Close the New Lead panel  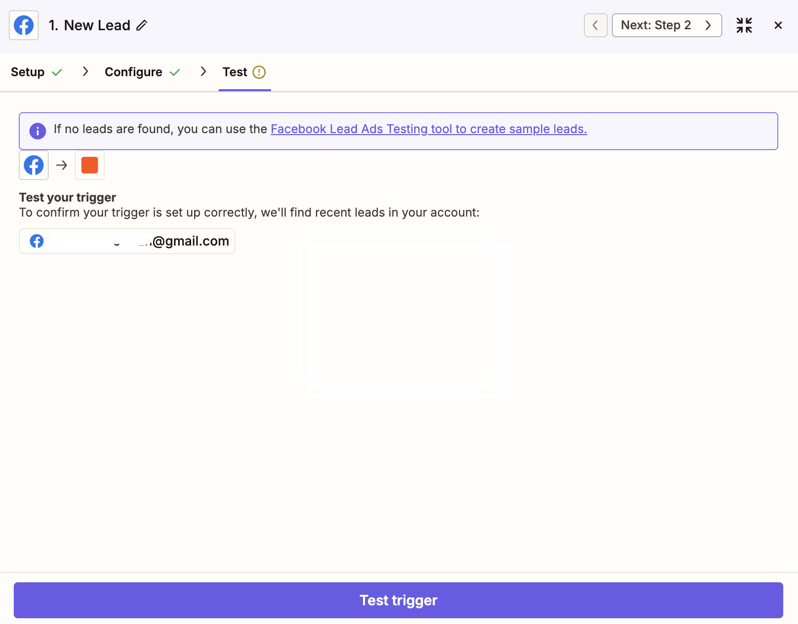coord(778,25)
